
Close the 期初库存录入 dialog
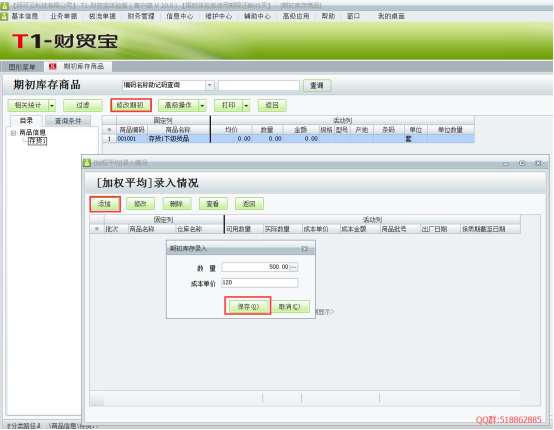click(x=305, y=249)
